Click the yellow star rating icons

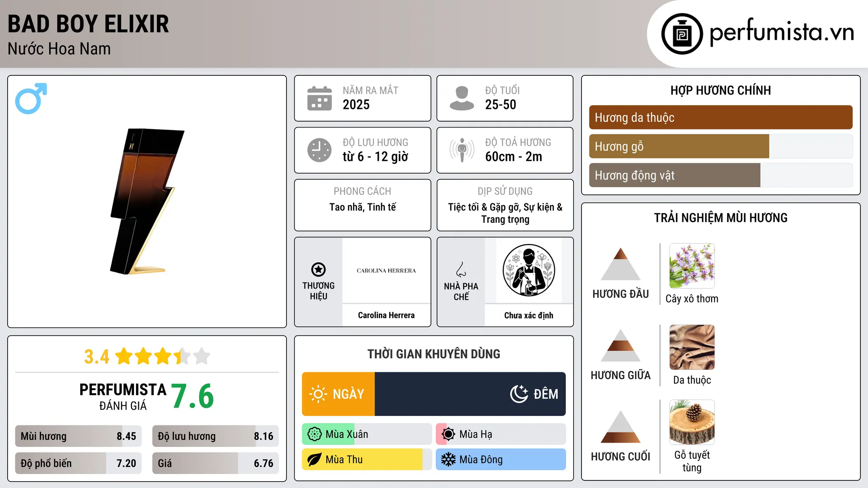pyautogui.click(x=163, y=356)
